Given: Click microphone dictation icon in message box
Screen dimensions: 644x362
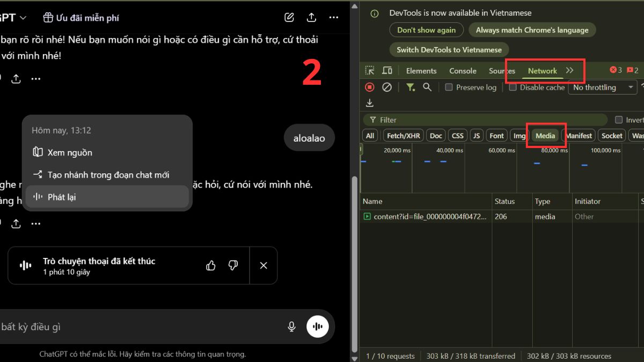Looking at the screenshot, I should [291, 327].
